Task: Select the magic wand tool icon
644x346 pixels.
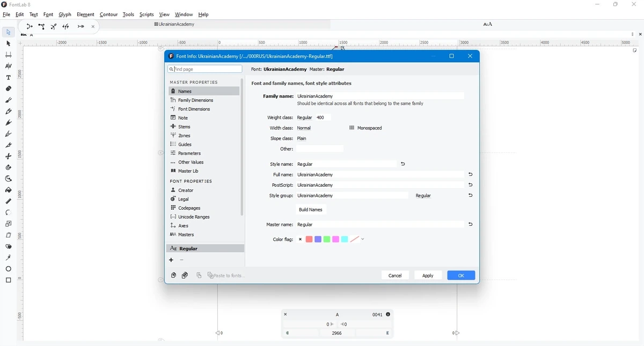Action: tap(8, 257)
